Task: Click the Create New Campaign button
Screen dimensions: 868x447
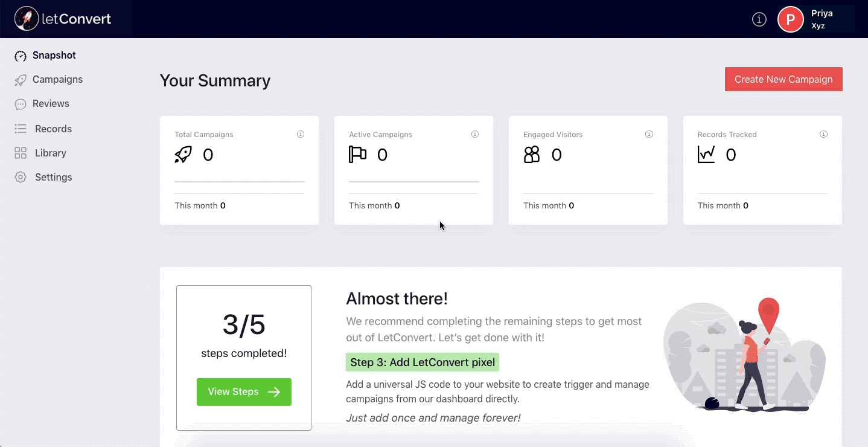Action: point(783,79)
